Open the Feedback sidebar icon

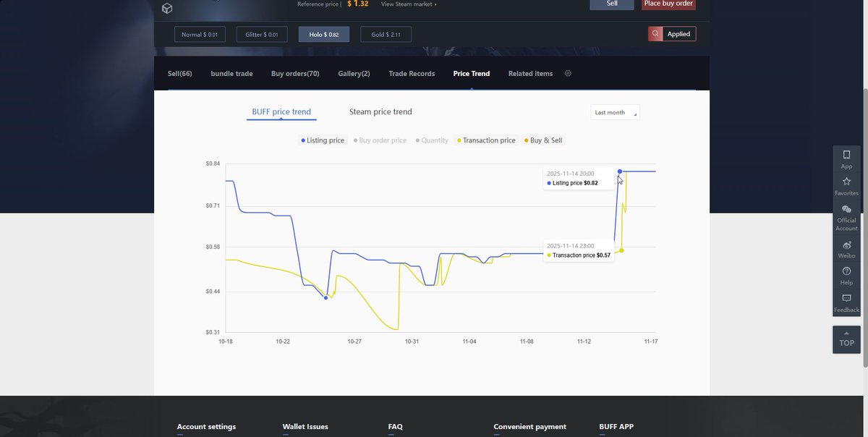point(846,298)
